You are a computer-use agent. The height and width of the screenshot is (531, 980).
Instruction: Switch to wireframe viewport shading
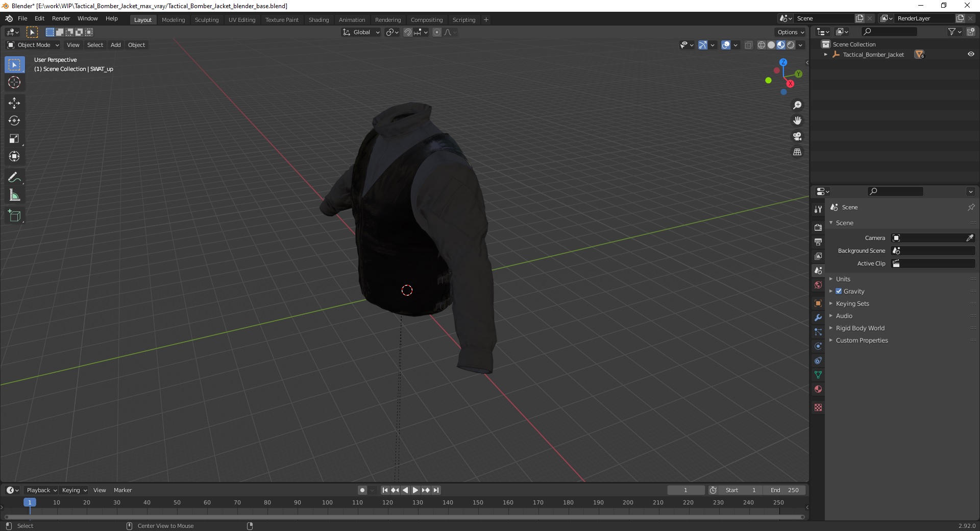click(x=762, y=45)
